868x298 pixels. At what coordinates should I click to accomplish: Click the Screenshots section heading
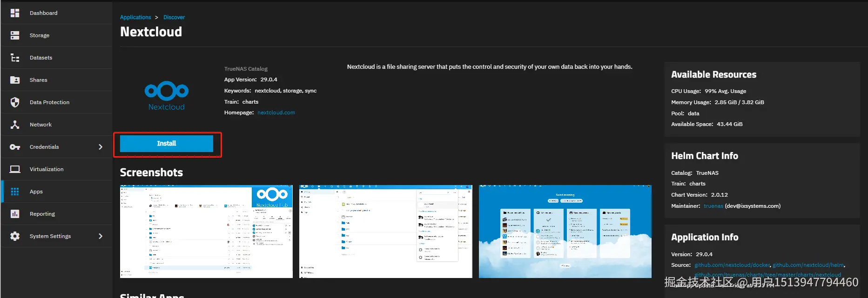(151, 172)
